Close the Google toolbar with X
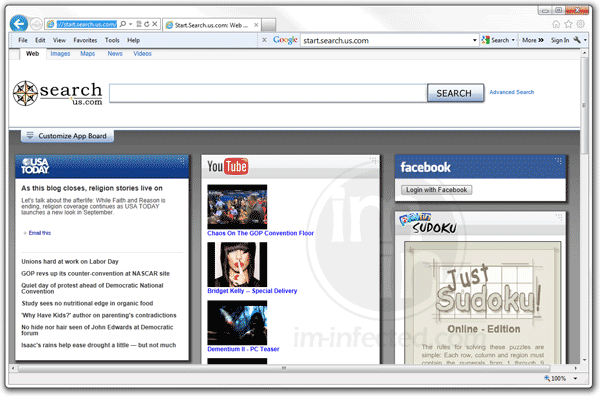Viewport: 600px width, 396px height. [264, 40]
